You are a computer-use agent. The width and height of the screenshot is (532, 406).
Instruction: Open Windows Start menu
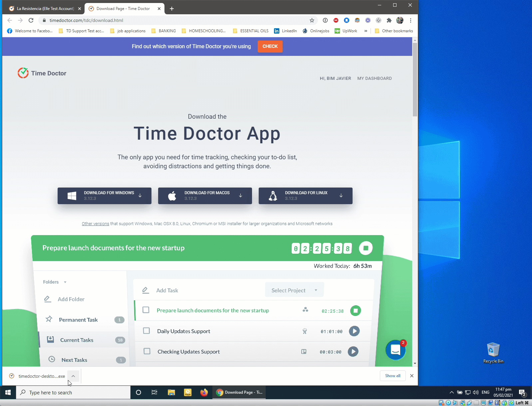(x=8, y=392)
